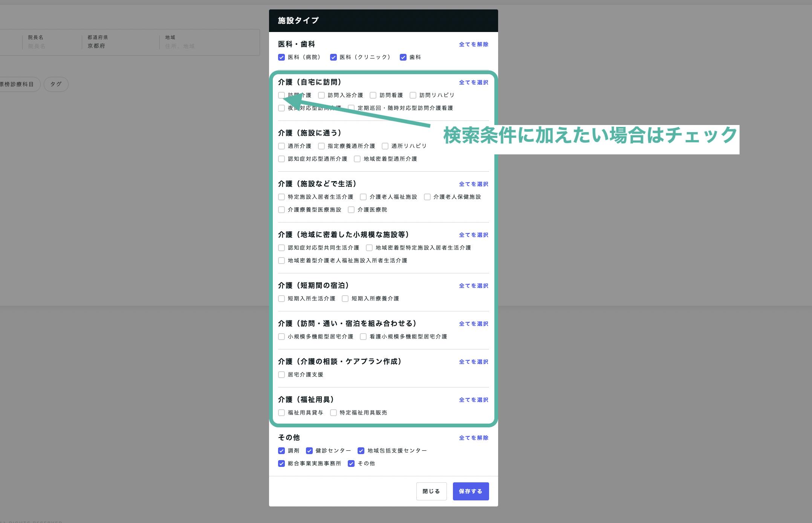The image size is (812, 523).
Task: Check the 訪問リハビリ checkbox
Action: (x=413, y=95)
